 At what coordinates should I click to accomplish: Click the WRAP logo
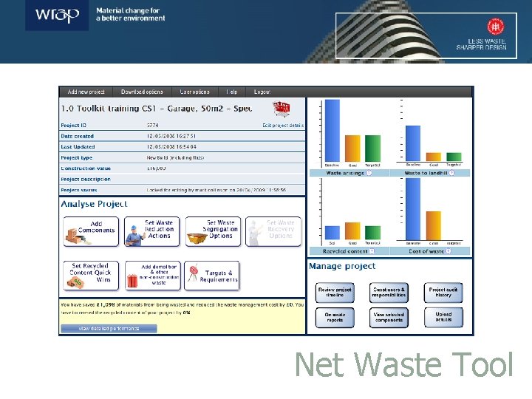pos(57,16)
